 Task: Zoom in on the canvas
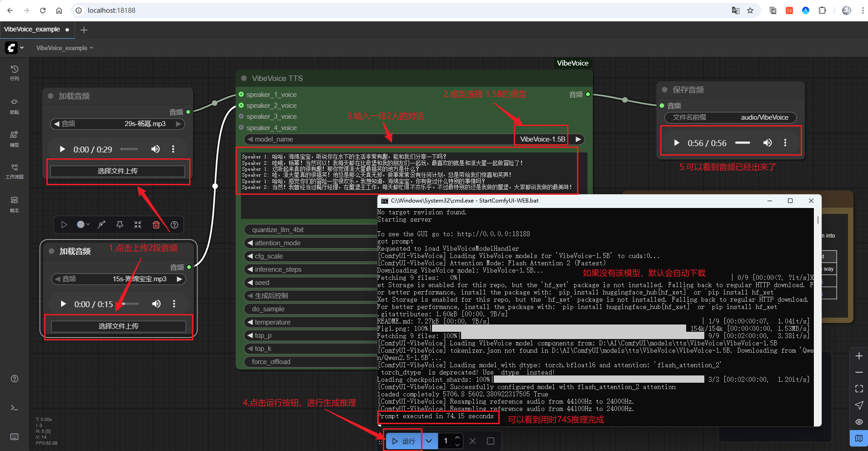859,356
